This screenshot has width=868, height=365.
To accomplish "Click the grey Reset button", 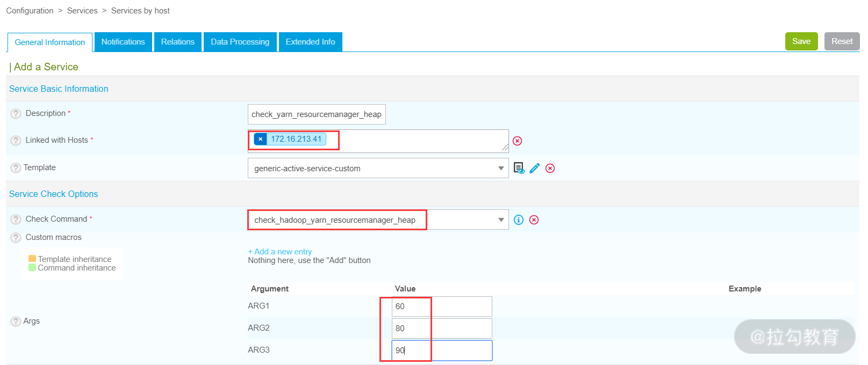I will coord(842,41).
